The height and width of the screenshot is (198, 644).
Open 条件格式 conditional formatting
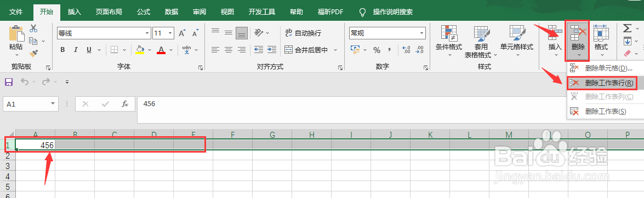click(x=449, y=41)
